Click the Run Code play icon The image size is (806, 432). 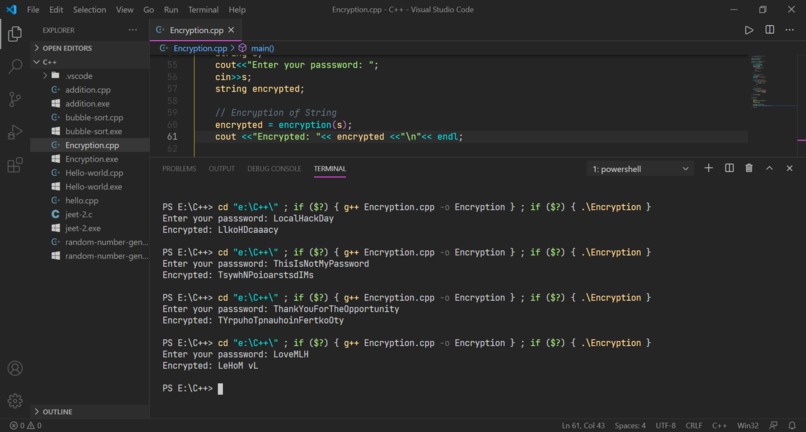pyautogui.click(x=749, y=30)
